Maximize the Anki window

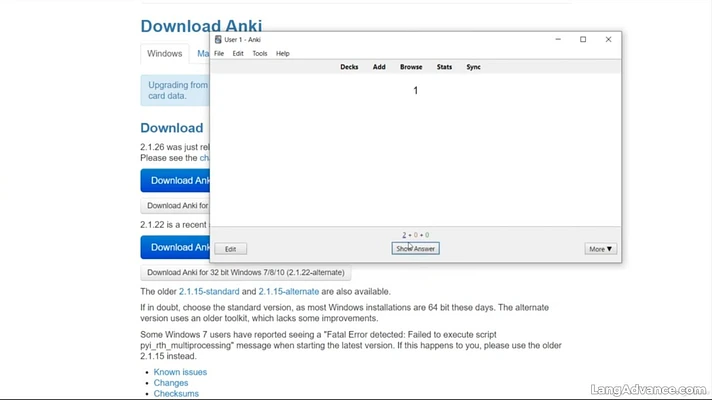[x=583, y=40]
